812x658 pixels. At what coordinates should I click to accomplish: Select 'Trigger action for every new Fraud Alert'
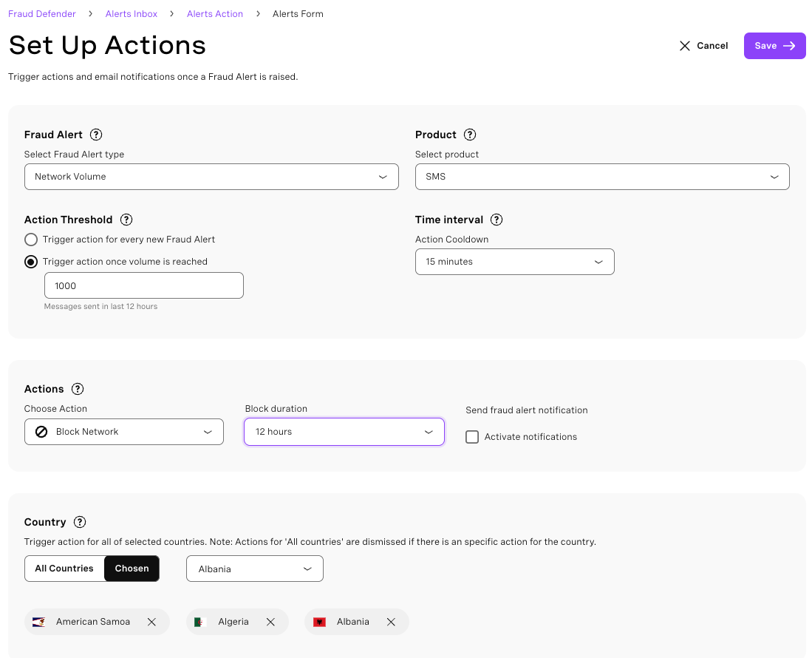tap(31, 240)
